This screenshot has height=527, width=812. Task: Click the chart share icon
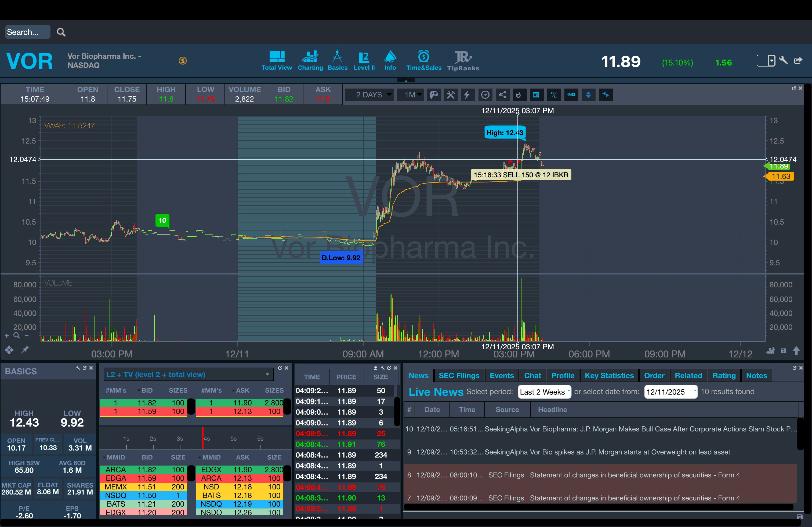click(x=503, y=95)
